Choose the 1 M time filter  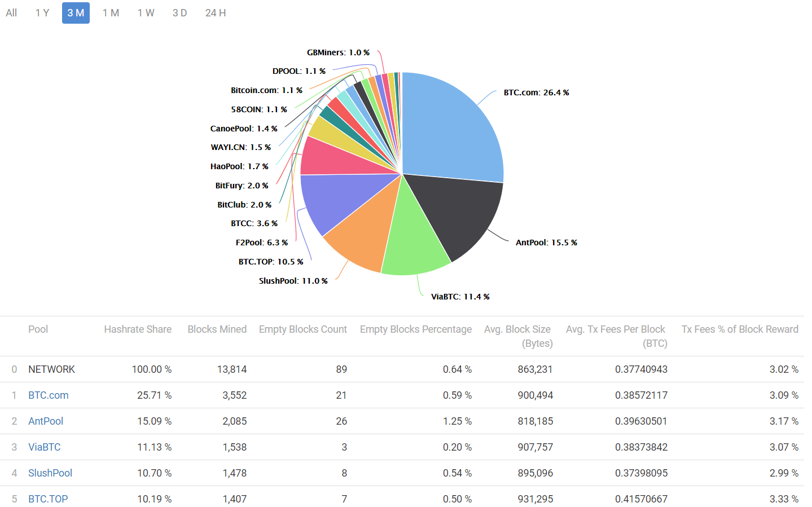pyautogui.click(x=111, y=13)
